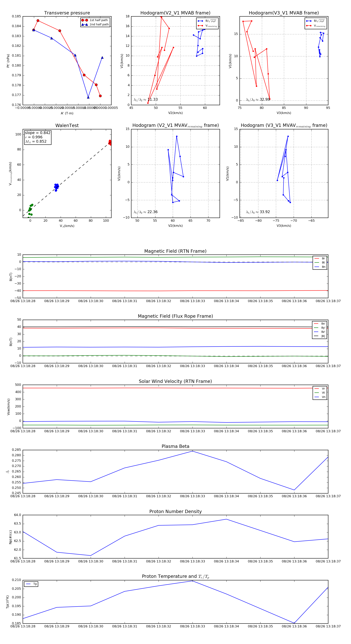Click the 'Vt' legend entry
The image size is (351, 644).
[x=320, y=393]
